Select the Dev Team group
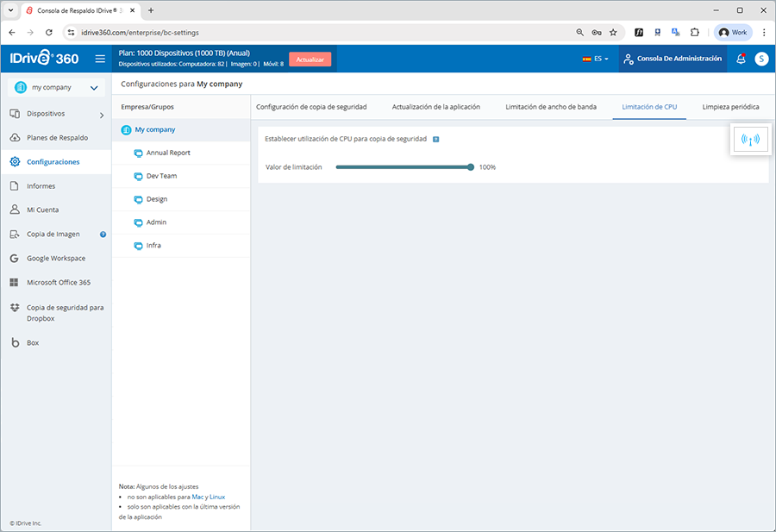Screen dimensions: 776x532 (161, 176)
